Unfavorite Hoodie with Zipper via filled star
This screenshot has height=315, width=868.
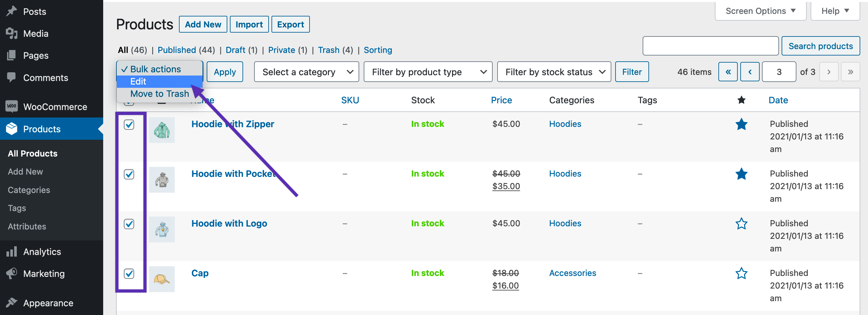(x=741, y=124)
